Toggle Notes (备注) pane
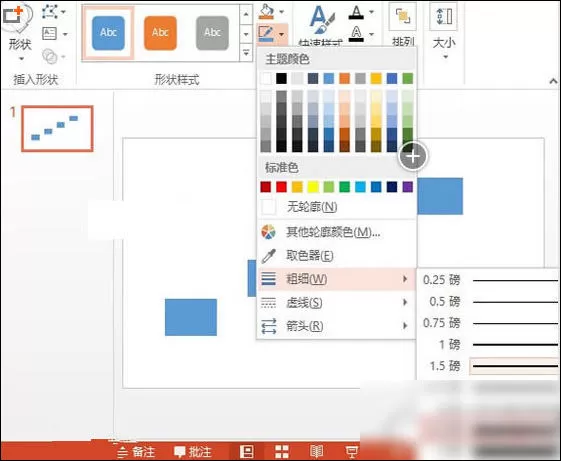The height and width of the screenshot is (461, 561). (x=136, y=452)
